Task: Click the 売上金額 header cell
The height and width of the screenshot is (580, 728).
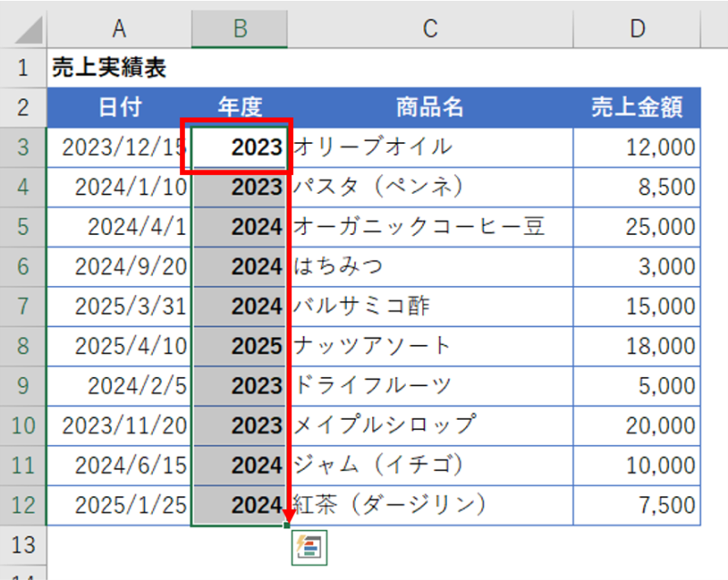Action: (637, 107)
